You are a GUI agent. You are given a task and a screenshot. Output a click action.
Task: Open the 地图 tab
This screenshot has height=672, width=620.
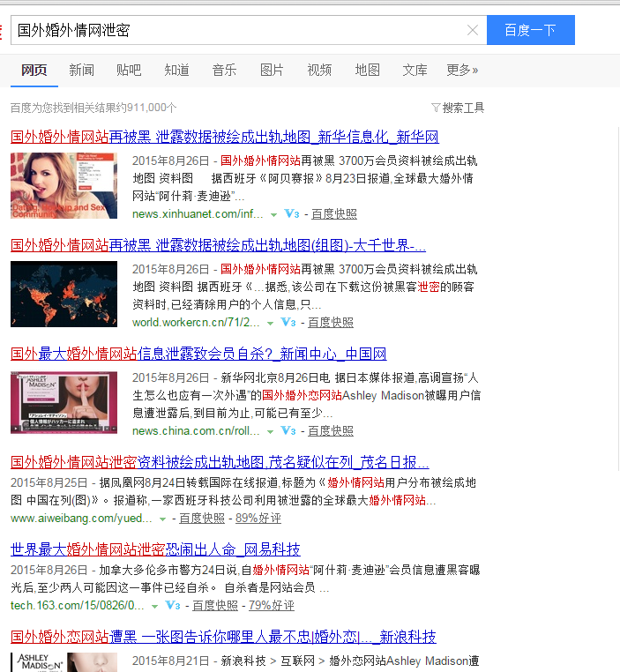[367, 70]
